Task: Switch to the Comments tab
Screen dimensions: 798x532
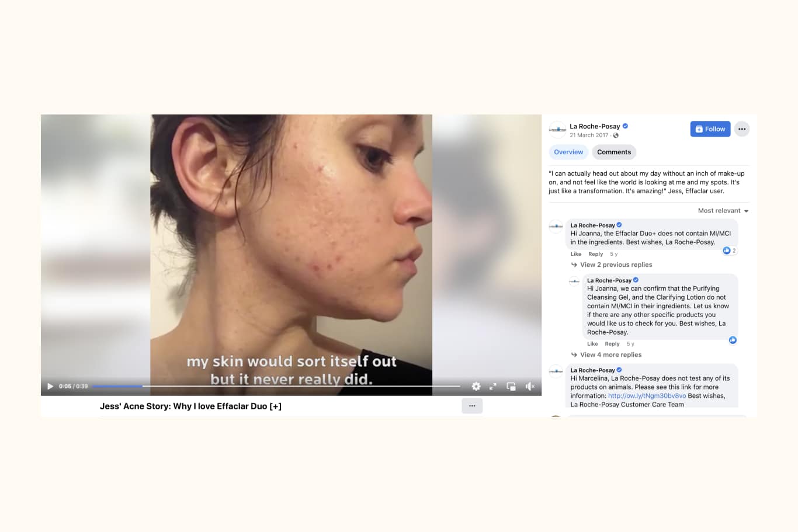Action: tap(614, 152)
